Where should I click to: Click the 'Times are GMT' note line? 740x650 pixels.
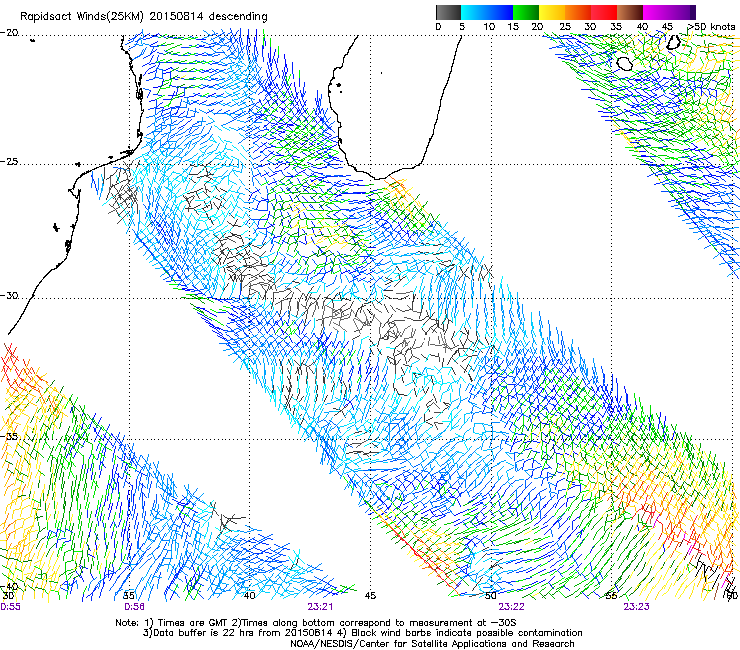point(316,623)
